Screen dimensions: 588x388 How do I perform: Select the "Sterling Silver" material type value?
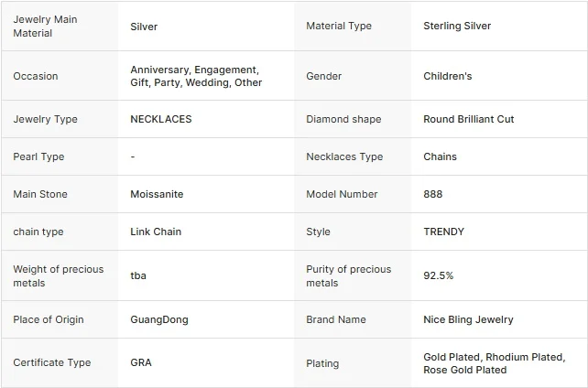[x=457, y=27]
